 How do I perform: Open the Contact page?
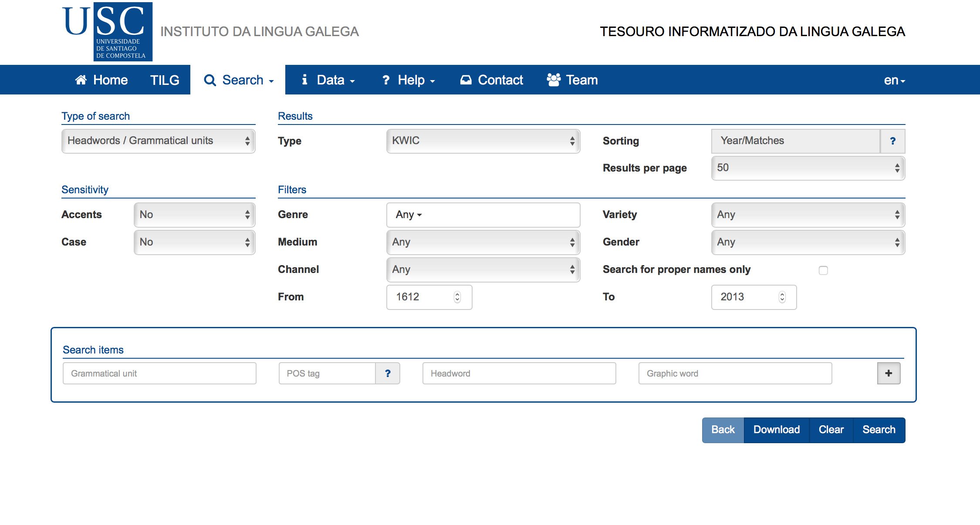pos(491,80)
